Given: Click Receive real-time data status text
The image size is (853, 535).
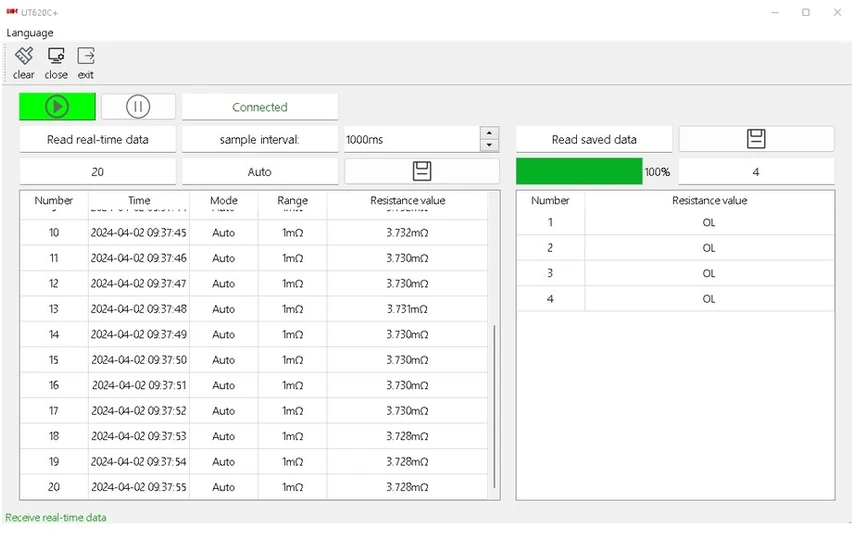Looking at the screenshot, I should point(56,518).
